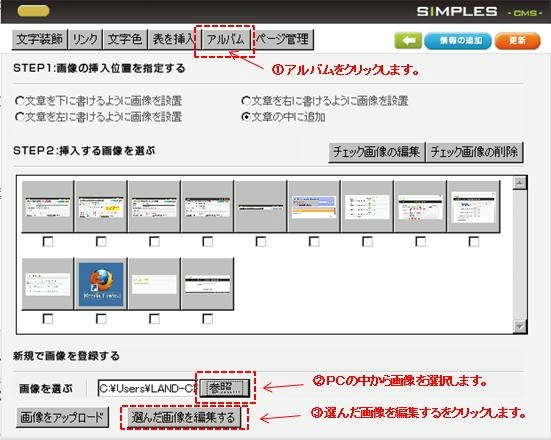Screen dimensions: 551x440
Task: Switch to the 文字装飾 tab
Action: tap(40, 39)
